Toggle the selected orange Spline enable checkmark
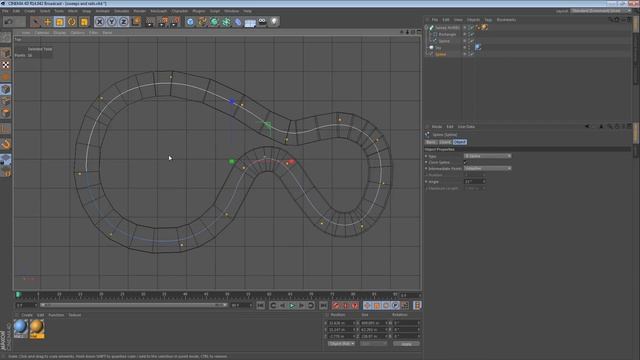 471,54
